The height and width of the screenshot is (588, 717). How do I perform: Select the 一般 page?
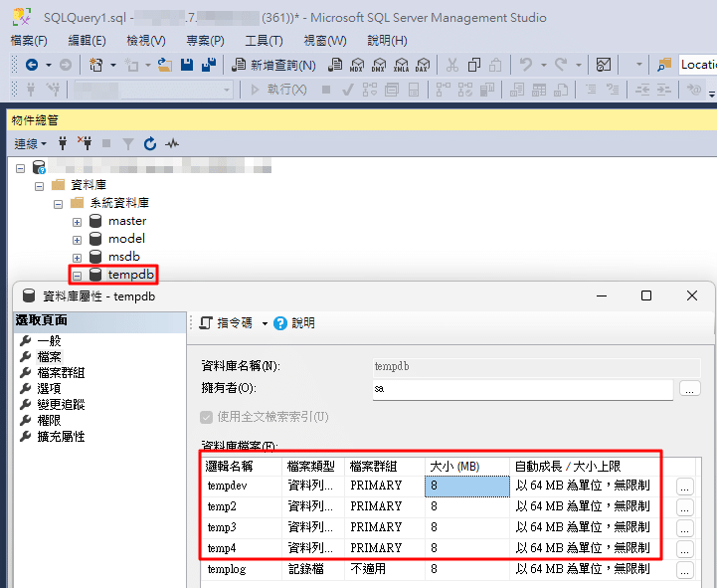(x=49, y=341)
